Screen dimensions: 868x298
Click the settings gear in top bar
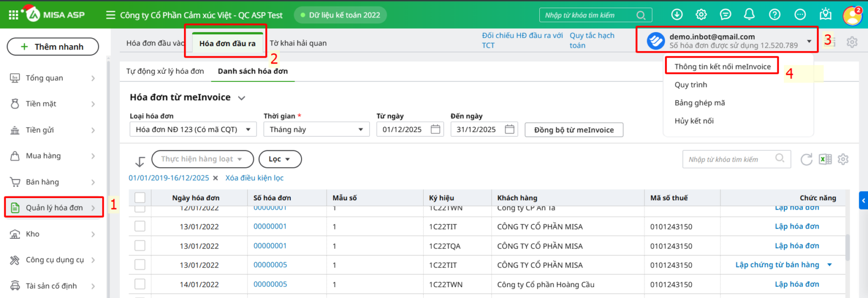tap(701, 15)
